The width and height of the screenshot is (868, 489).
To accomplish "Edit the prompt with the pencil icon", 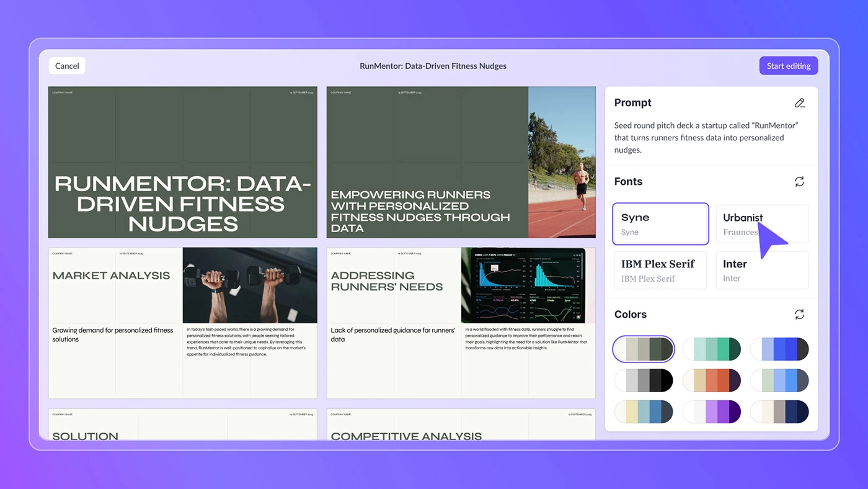I will tap(800, 103).
